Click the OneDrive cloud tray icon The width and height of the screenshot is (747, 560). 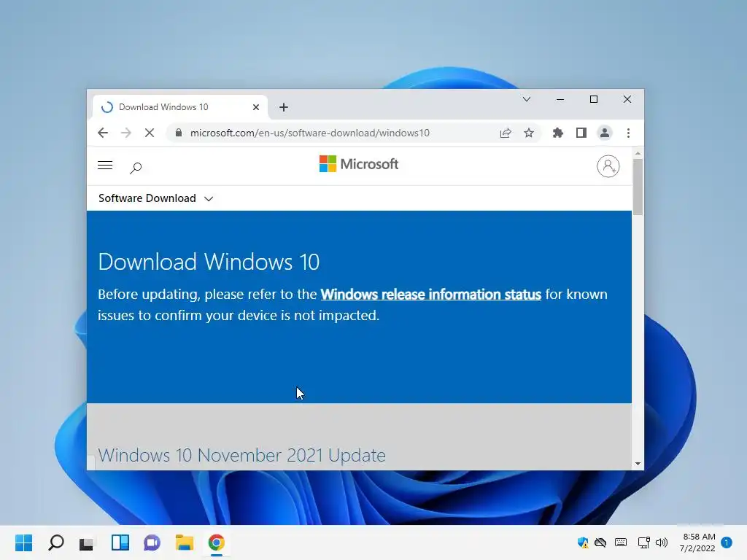[601, 542]
